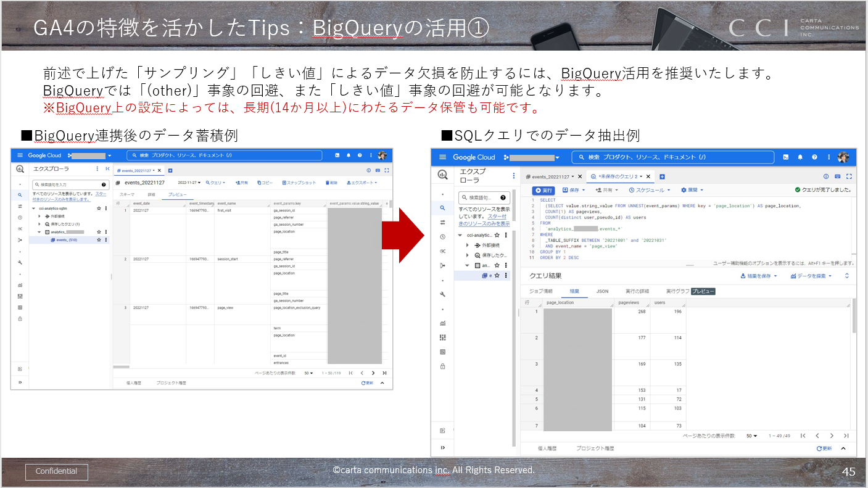
Task: Open hamburger menu in SQL query example screenshot
Action: click(x=442, y=157)
